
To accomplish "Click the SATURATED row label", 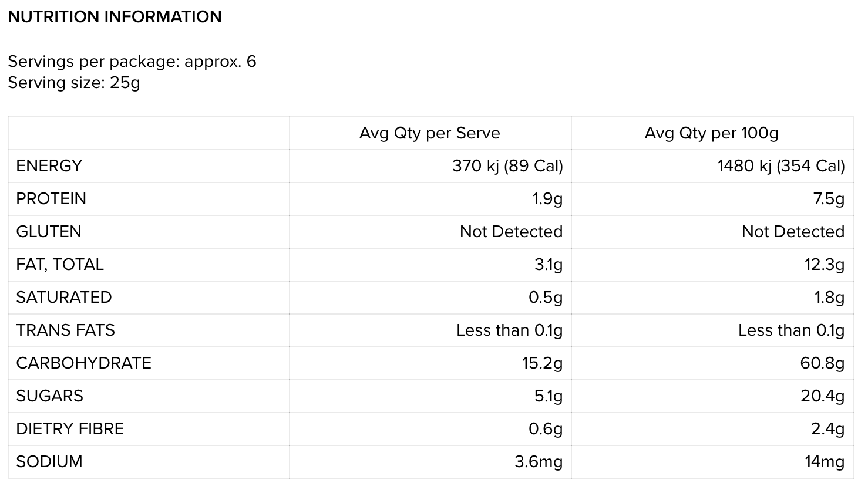I will point(64,298).
